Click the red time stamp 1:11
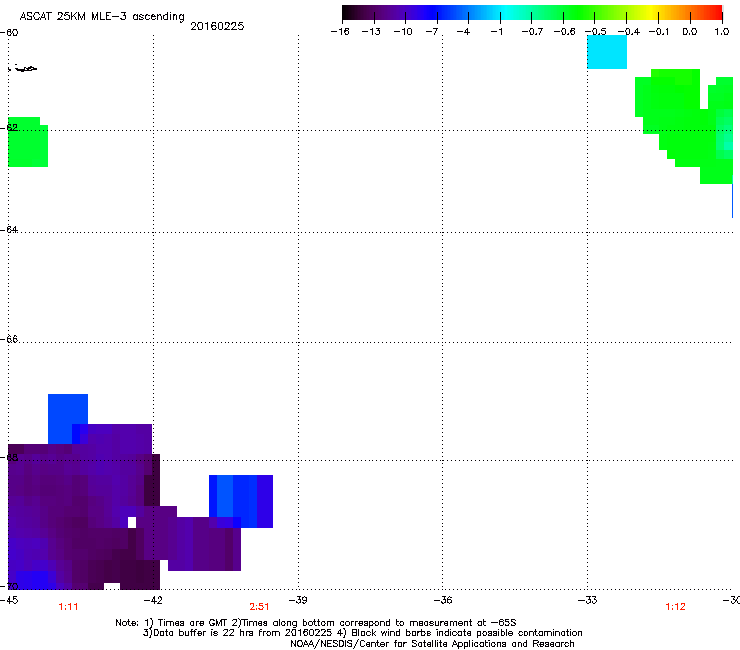The image size is (740, 650). coord(68,607)
